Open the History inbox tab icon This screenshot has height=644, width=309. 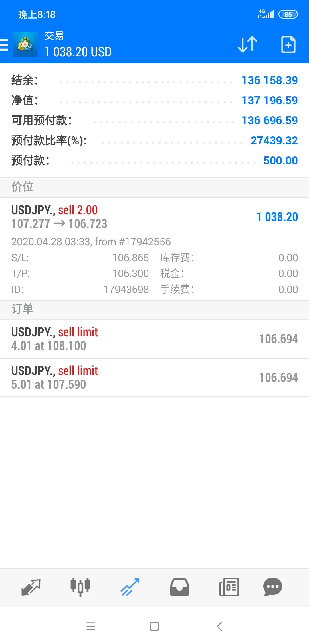[x=179, y=587]
